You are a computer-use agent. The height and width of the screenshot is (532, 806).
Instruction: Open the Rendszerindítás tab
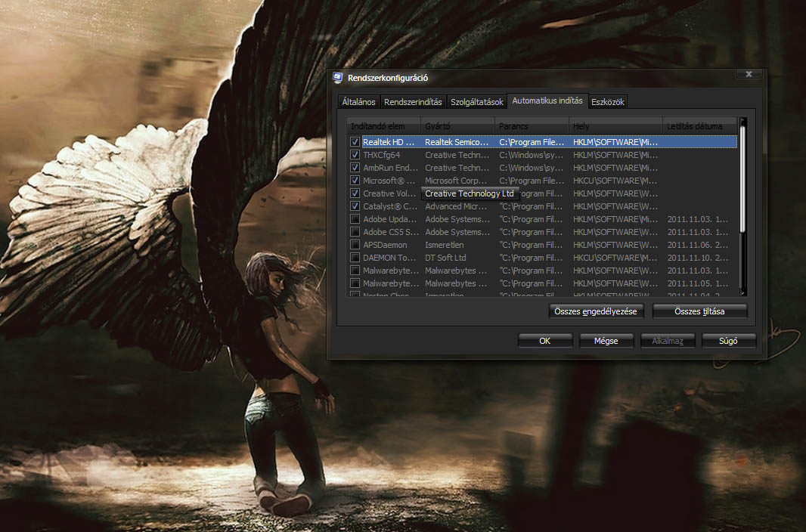[x=413, y=102]
